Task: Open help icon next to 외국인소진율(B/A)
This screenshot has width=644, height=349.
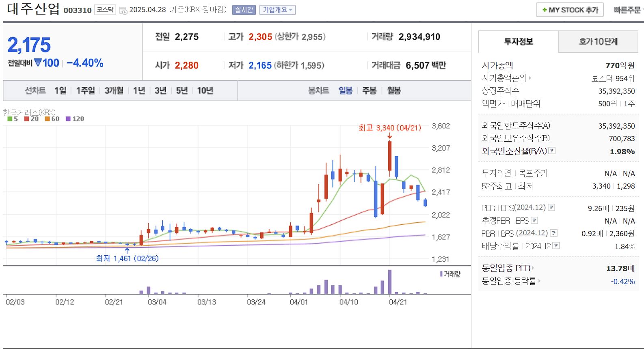Action: click(552, 151)
